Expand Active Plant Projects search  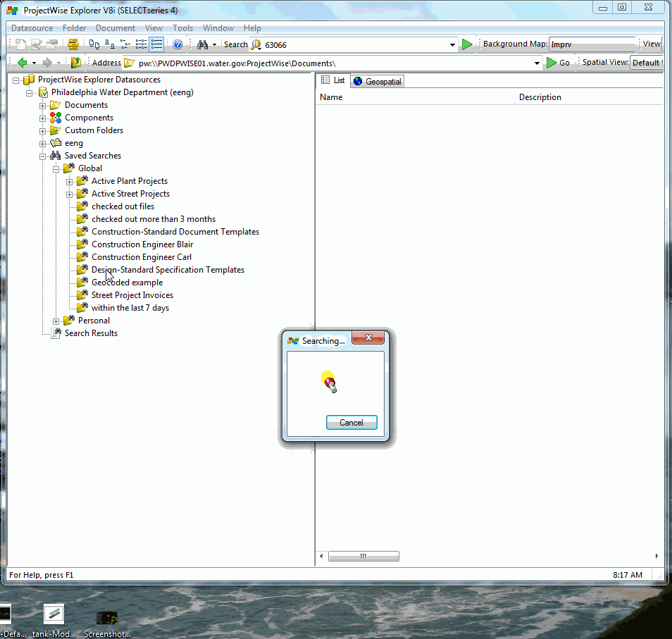pyautogui.click(x=69, y=182)
